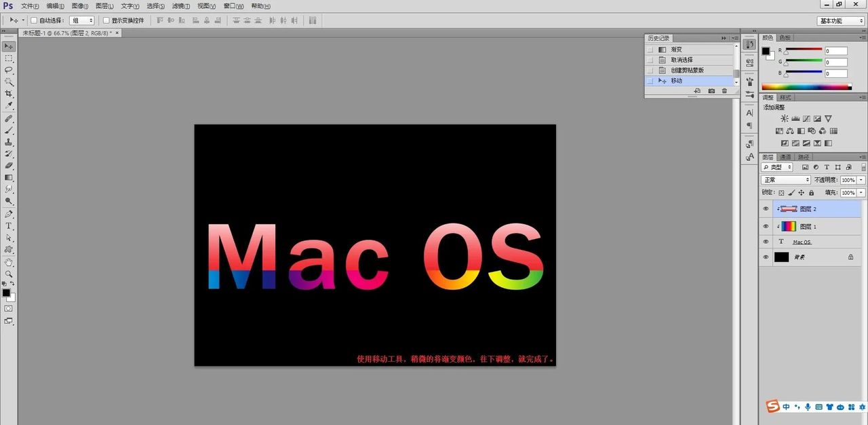The width and height of the screenshot is (868, 425).
Task: Toggle Quick Mask mode in toolbox
Action: 8,308
